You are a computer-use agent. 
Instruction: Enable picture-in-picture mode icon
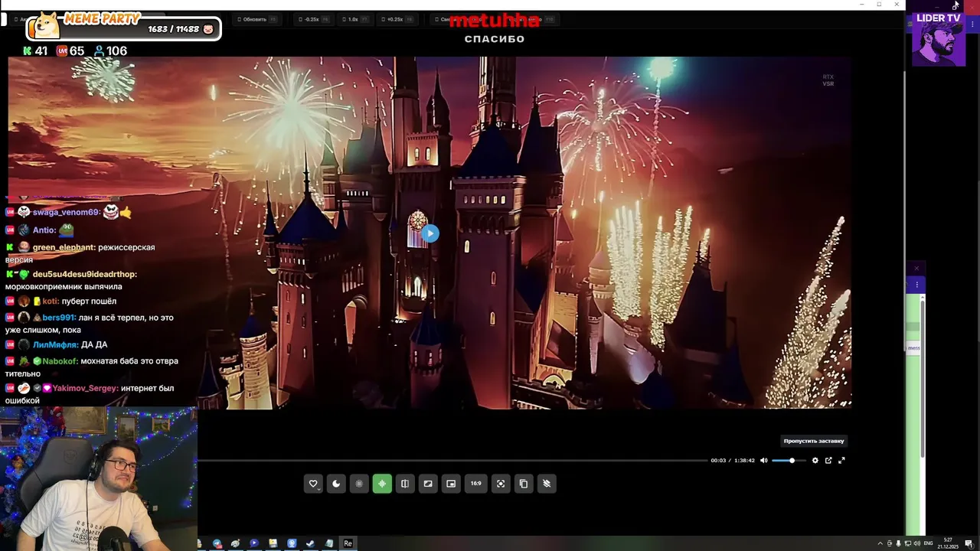click(x=451, y=484)
